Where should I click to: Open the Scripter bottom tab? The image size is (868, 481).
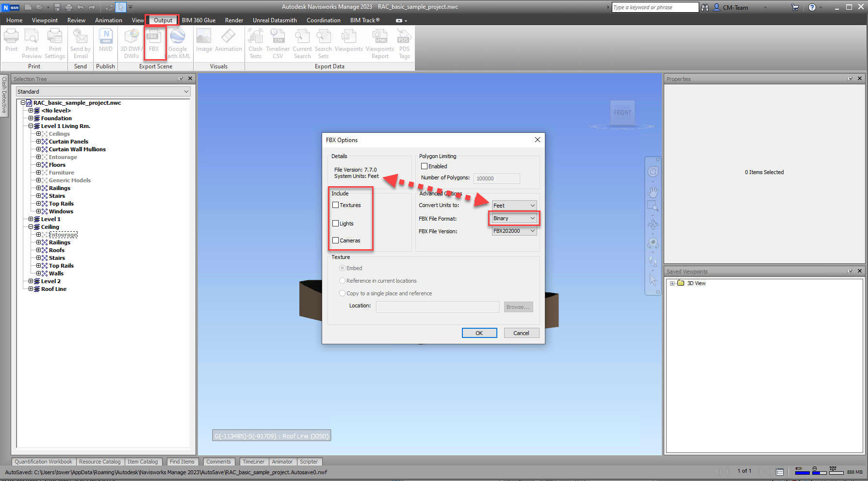[309, 462]
